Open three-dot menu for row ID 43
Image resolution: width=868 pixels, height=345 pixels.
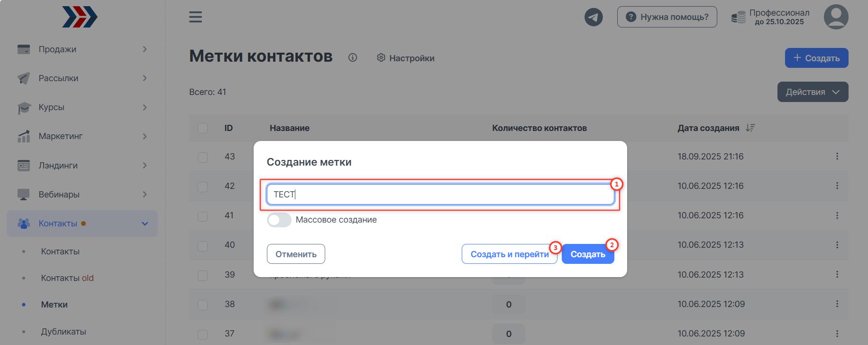837,156
